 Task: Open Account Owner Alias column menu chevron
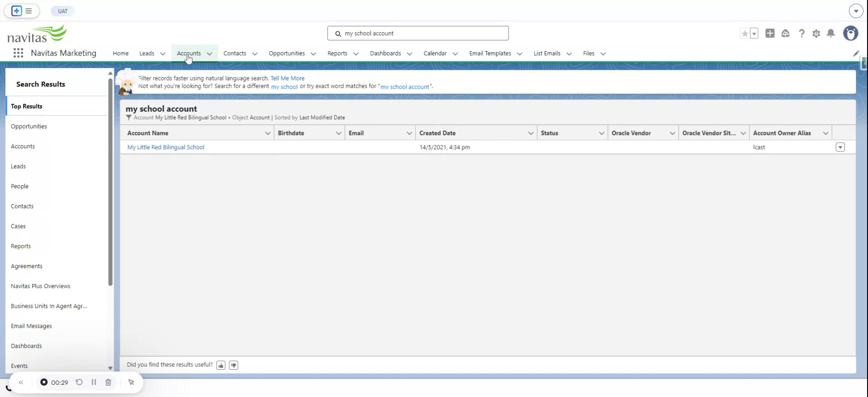pyautogui.click(x=826, y=133)
